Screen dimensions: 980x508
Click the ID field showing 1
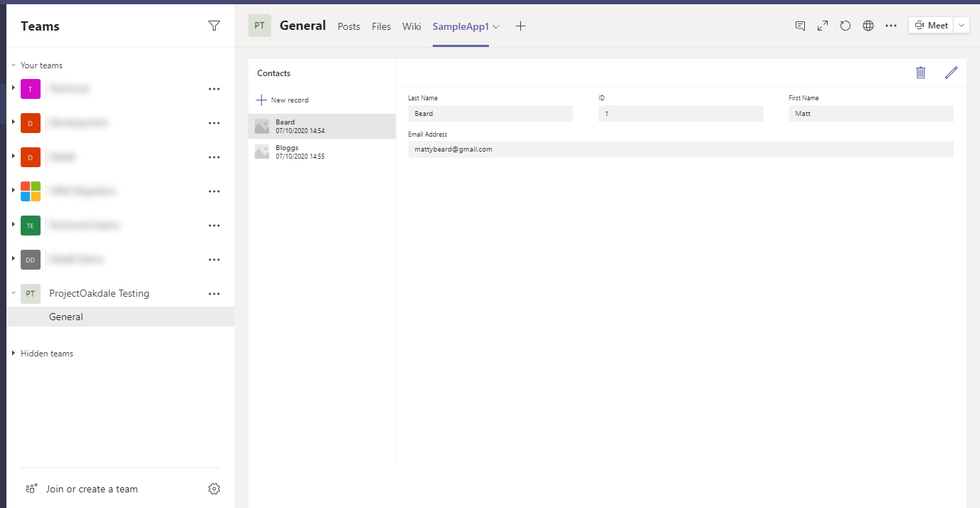point(681,114)
